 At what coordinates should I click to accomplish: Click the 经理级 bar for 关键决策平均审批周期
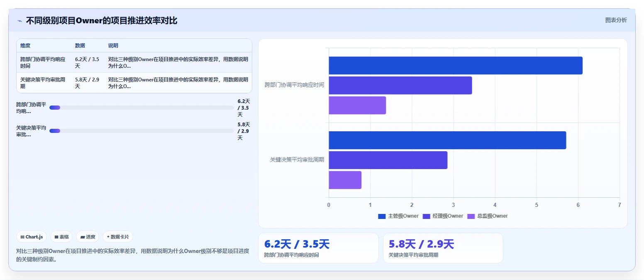point(388,160)
